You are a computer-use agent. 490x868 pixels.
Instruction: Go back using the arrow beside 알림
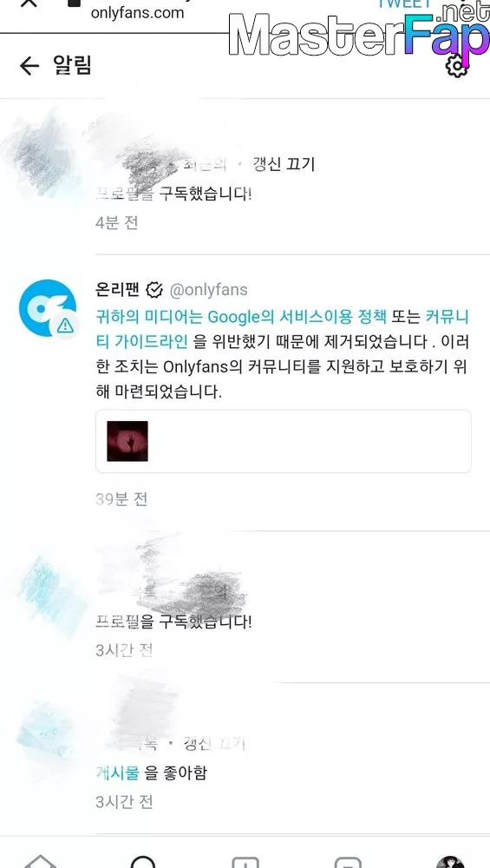click(x=29, y=66)
